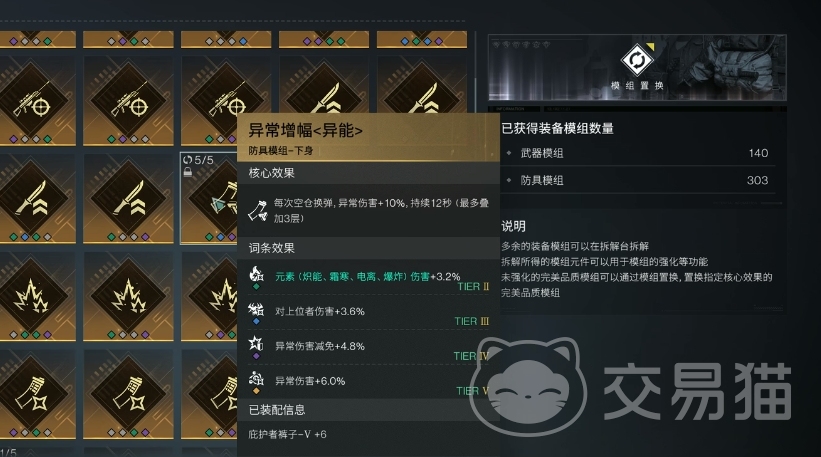Collapse the 词条效果 section header

coord(369,248)
